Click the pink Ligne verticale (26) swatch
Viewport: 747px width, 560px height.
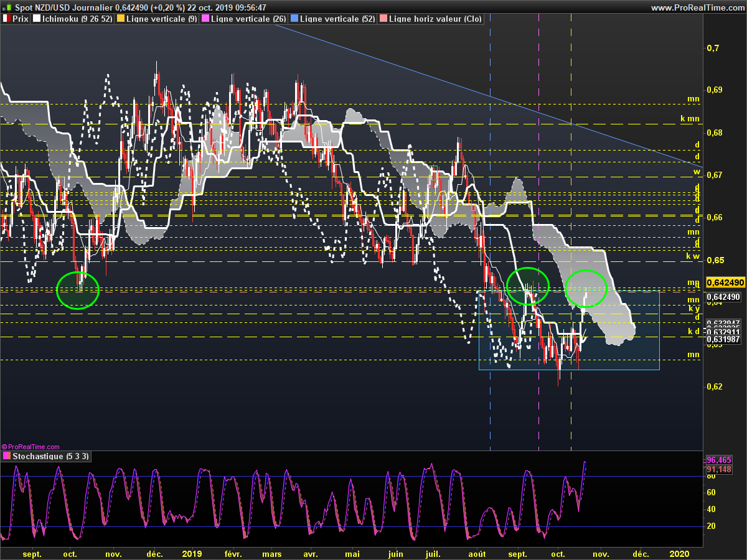[206, 19]
